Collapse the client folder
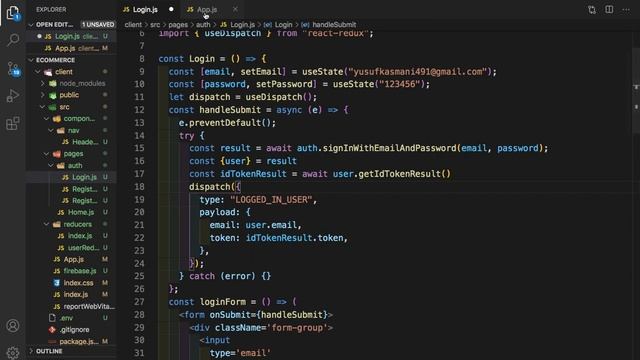Viewport: 640px width, 360px height. click(38, 72)
